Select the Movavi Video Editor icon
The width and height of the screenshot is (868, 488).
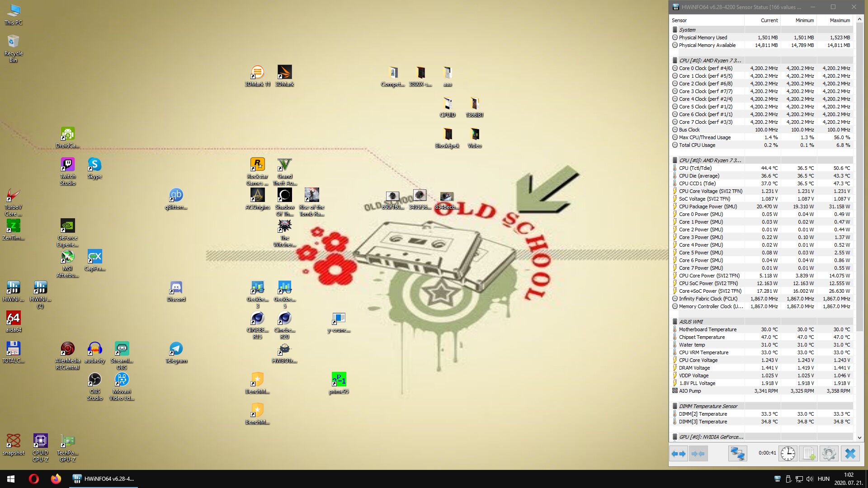122,387
